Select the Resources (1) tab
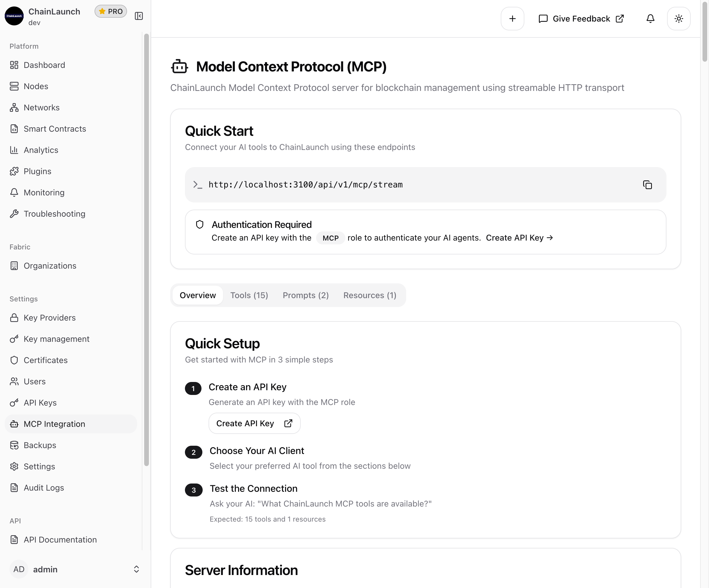The width and height of the screenshot is (709, 588). coord(370,295)
